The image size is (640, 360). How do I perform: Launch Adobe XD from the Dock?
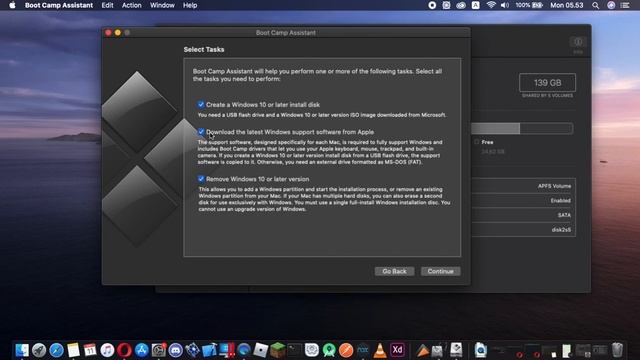pos(397,350)
